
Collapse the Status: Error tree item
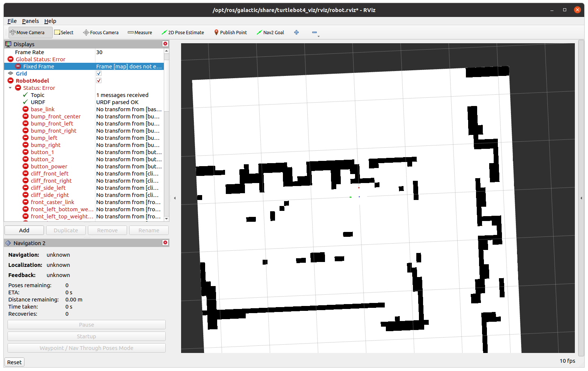tap(10, 88)
